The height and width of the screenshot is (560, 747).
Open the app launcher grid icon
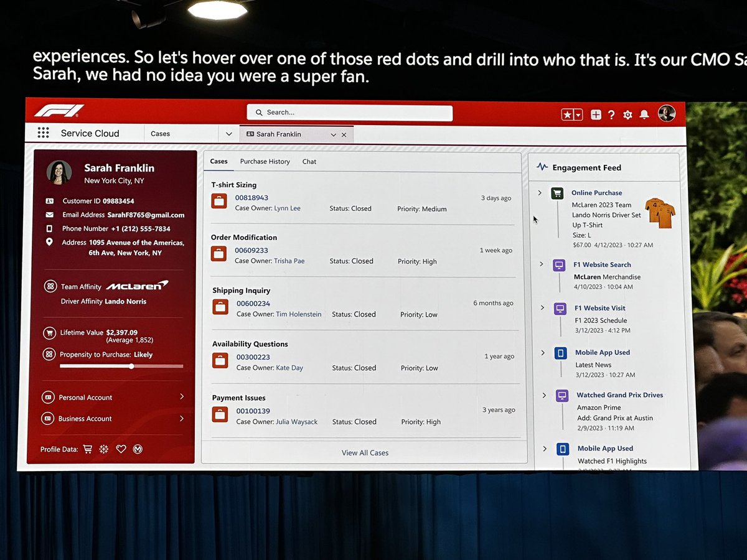(43, 133)
